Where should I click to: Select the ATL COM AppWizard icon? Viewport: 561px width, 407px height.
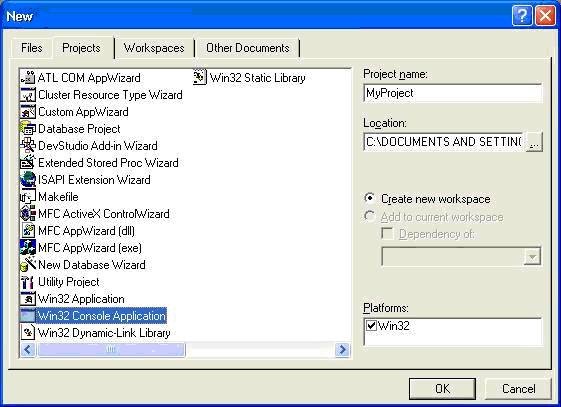[28, 78]
